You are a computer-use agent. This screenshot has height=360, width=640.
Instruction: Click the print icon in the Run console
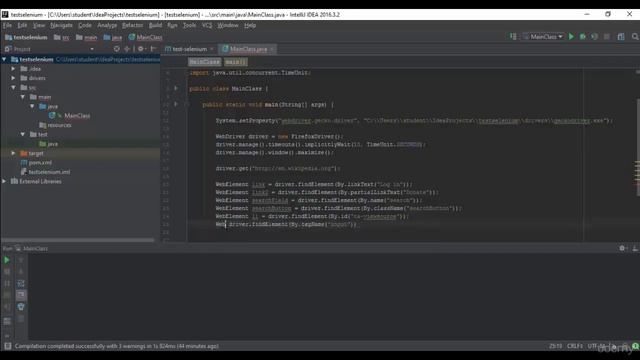pyautogui.click(x=21, y=307)
